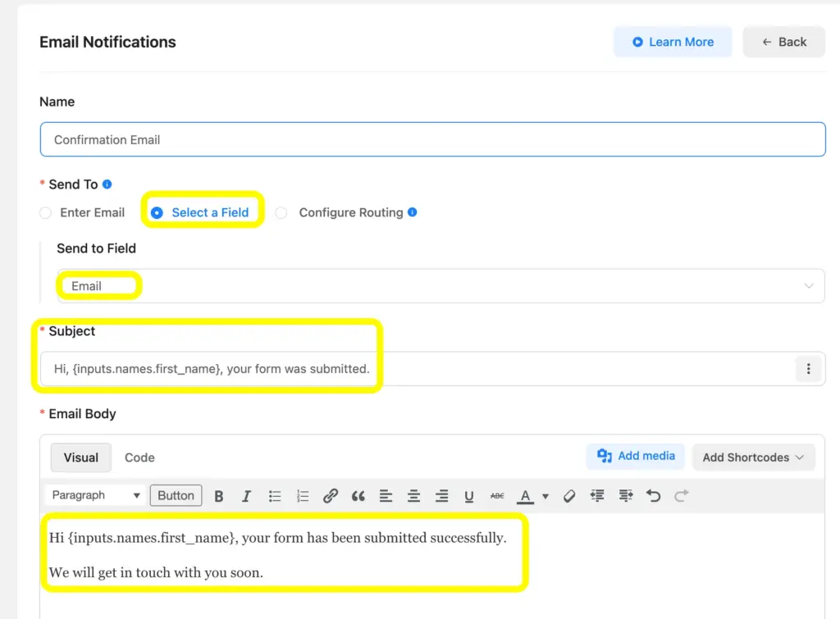This screenshot has height=619, width=840.
Task: Open the Send to Field dropdown
Action: 433,285
